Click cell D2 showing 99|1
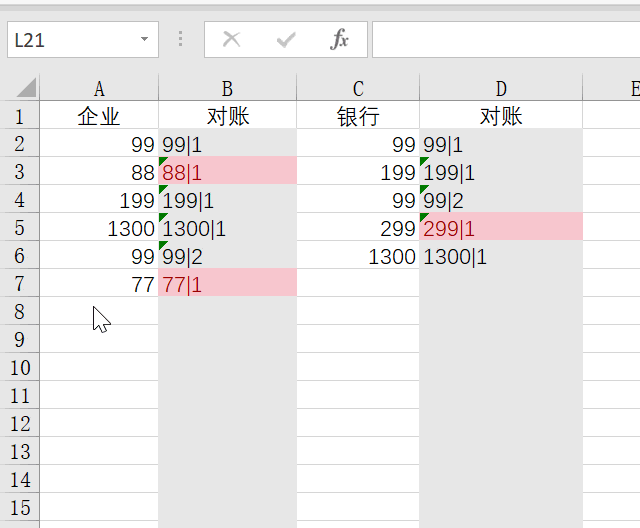This screenshot has height=528, width=640. pos(501,143)
